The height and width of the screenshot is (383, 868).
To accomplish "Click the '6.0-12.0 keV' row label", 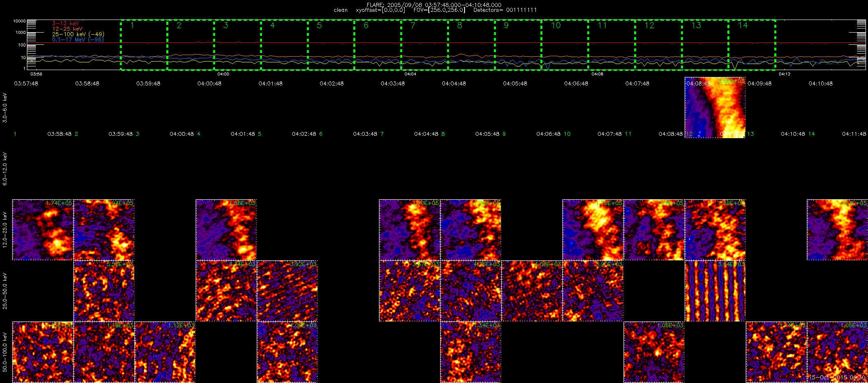I will 5,169.
